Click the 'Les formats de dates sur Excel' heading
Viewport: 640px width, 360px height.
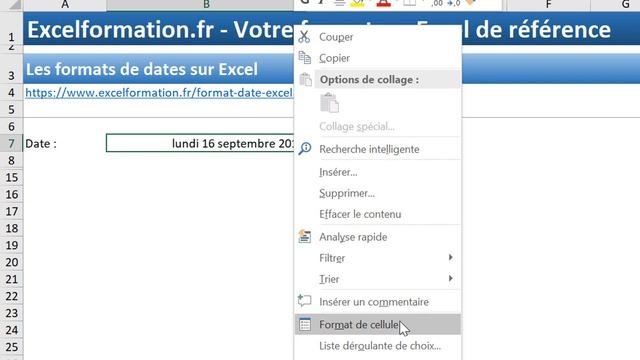[x=142, y=69]
